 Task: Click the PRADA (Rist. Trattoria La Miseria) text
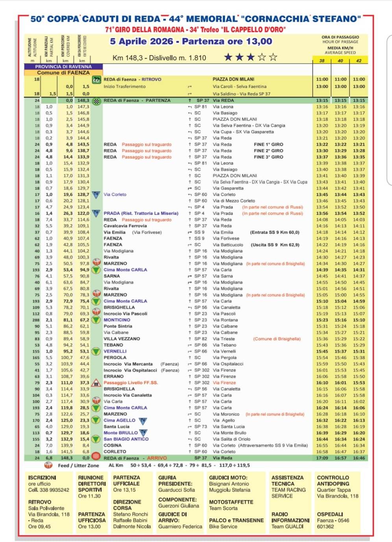pos(141,213)
